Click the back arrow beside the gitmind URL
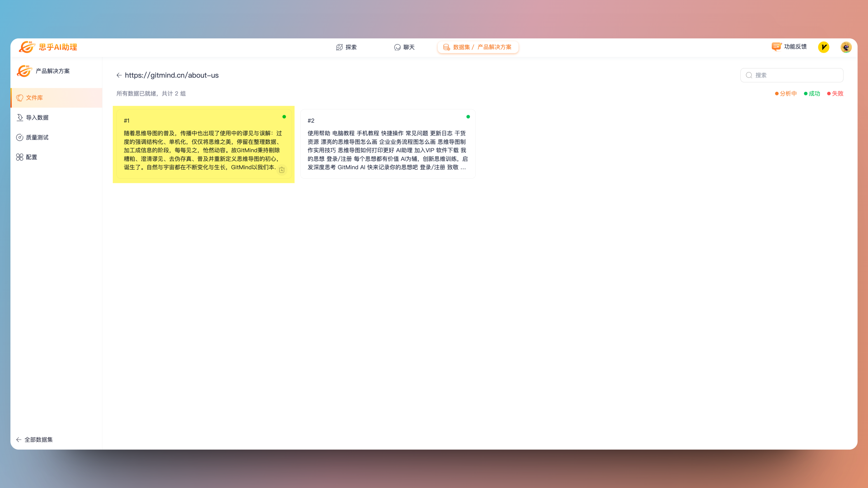868x488 pixels. click(119, 75)
